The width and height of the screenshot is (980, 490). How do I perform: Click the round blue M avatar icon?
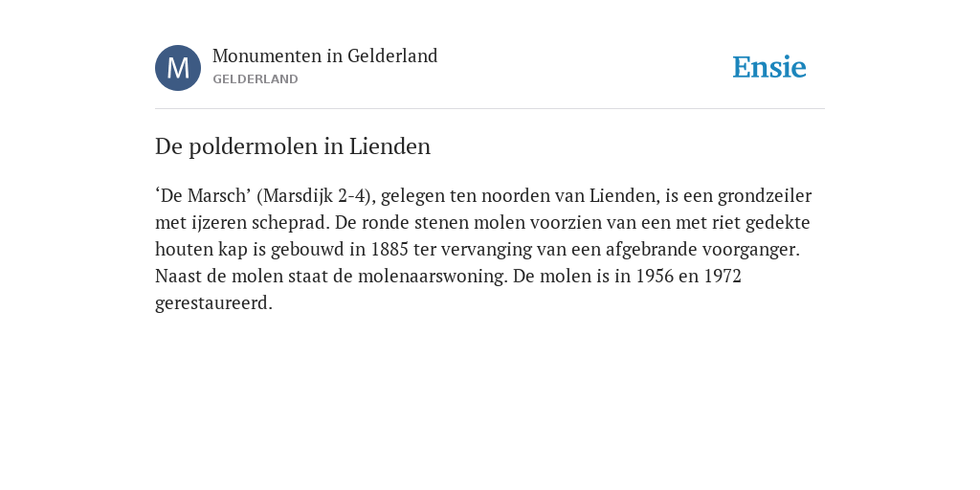click(x=178, y=68)
